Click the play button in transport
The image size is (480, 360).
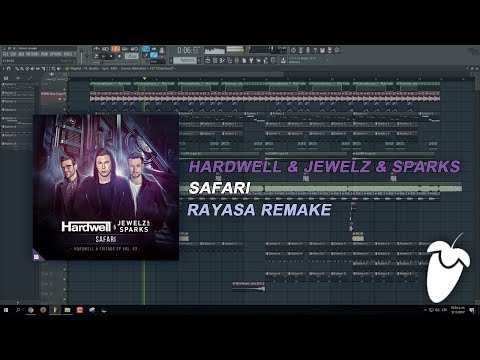(x=104, y=56)
